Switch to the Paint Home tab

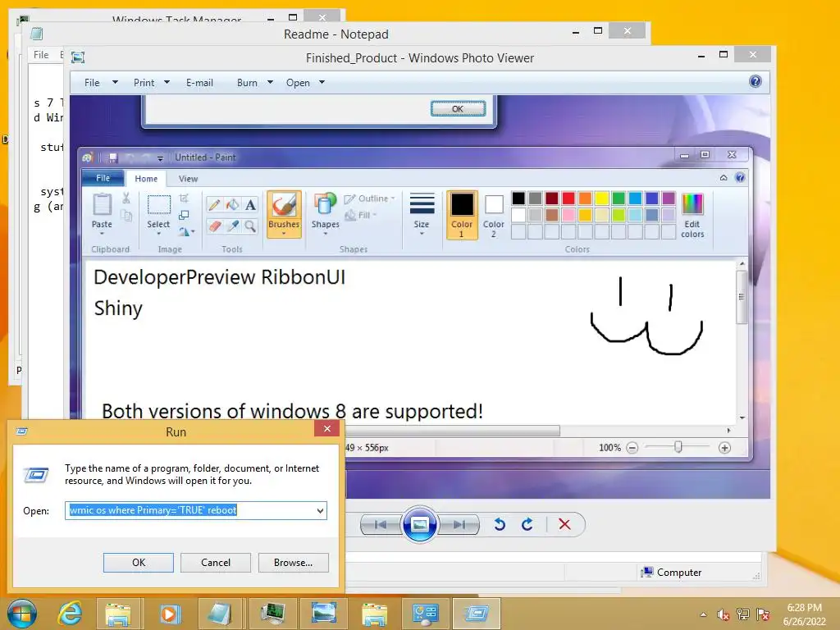146,178
